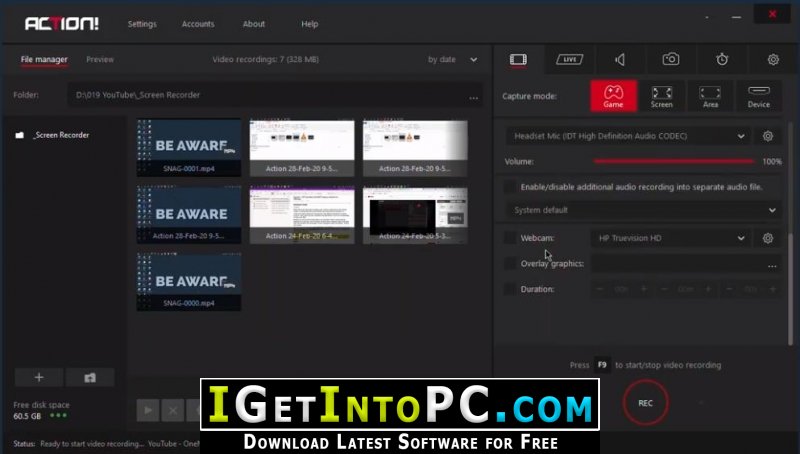Select Device capture mode
Viewport: 800px width, 454px height.
click(759, 96)
